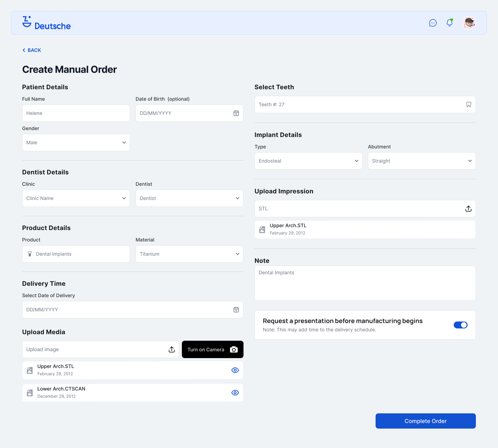Click the Turn on Camera button
Screen dimensions: 498x448
(x=213, y=349)
